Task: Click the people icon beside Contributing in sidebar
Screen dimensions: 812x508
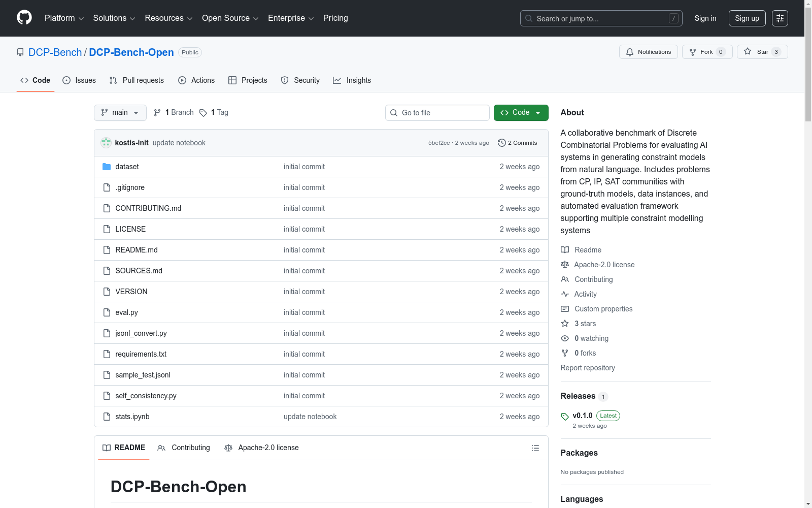Action: click(x=565, y=279)
